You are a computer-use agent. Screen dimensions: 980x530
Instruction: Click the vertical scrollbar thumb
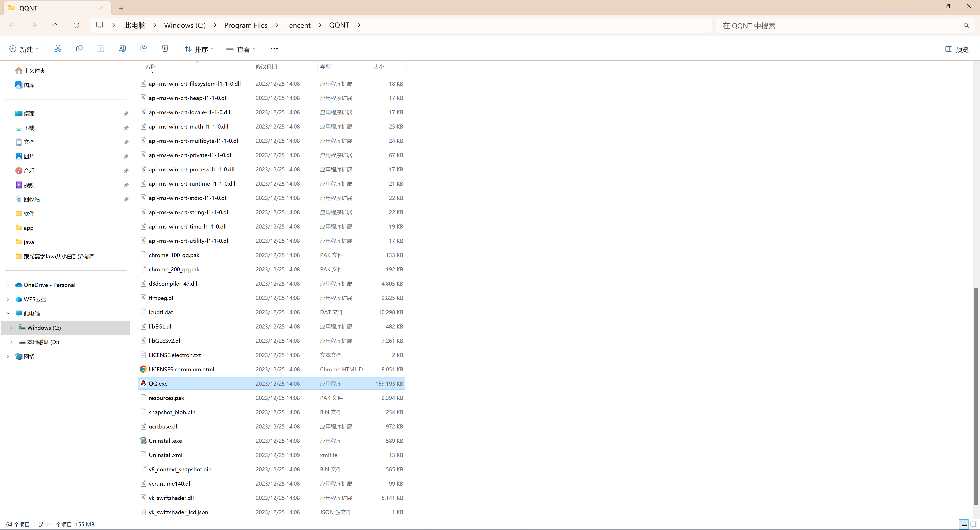[x=976, y=396]
